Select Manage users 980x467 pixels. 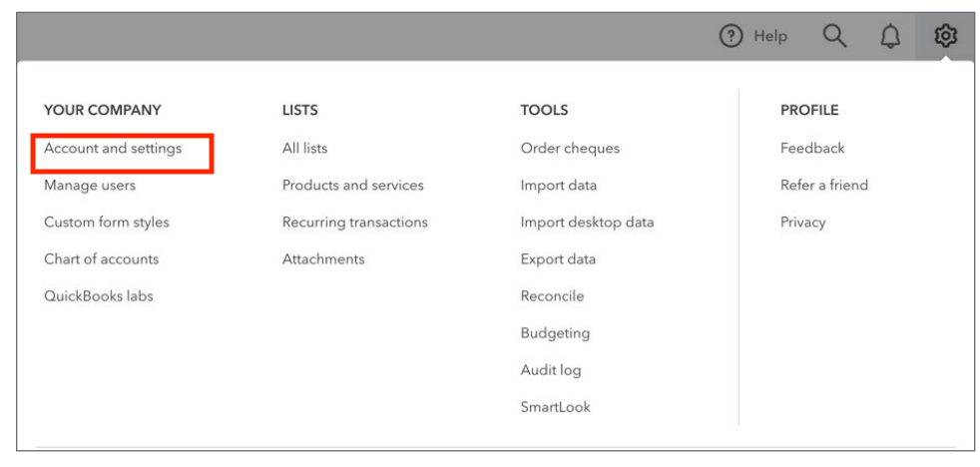pos(90,185)
